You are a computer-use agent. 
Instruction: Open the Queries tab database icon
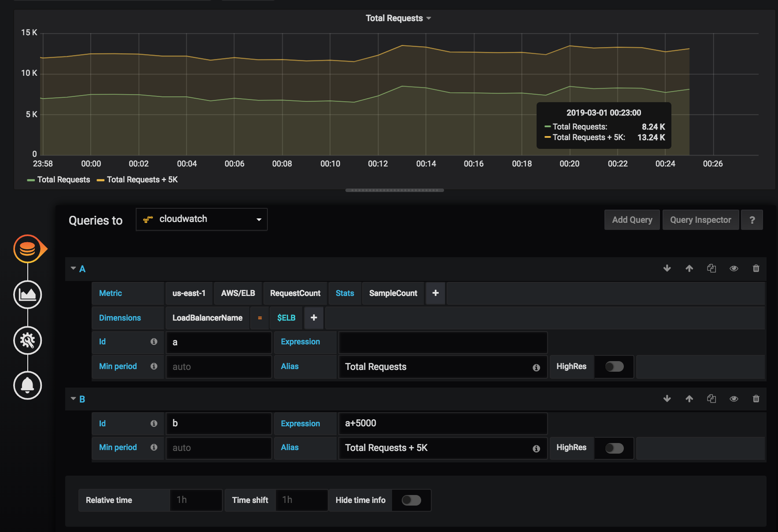click(x=27, y=249)
